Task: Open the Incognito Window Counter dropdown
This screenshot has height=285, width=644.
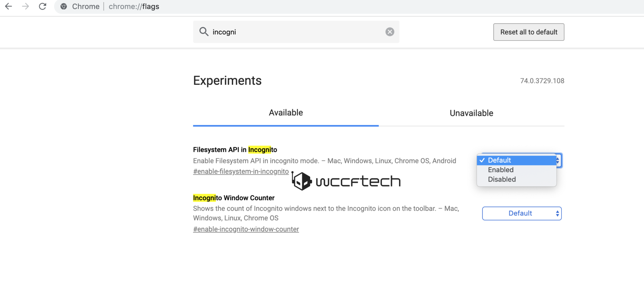Action: 522,213
